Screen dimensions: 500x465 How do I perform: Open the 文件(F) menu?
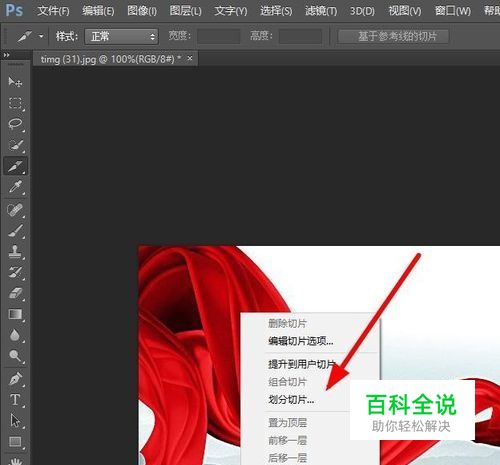53,11
